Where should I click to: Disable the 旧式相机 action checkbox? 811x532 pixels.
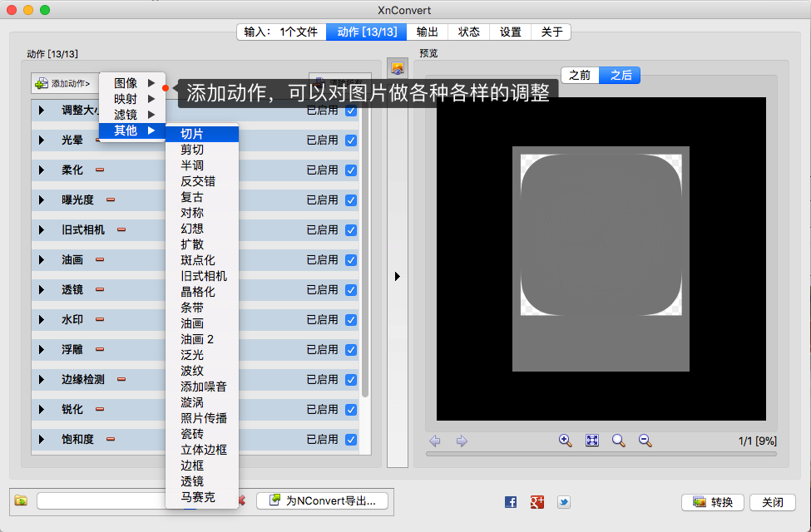pos(351,230)
